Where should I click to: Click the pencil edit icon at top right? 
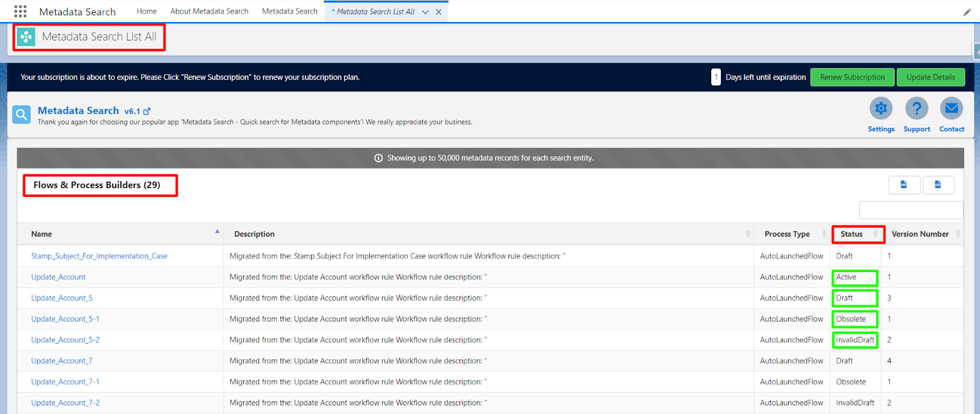(967, 12)
